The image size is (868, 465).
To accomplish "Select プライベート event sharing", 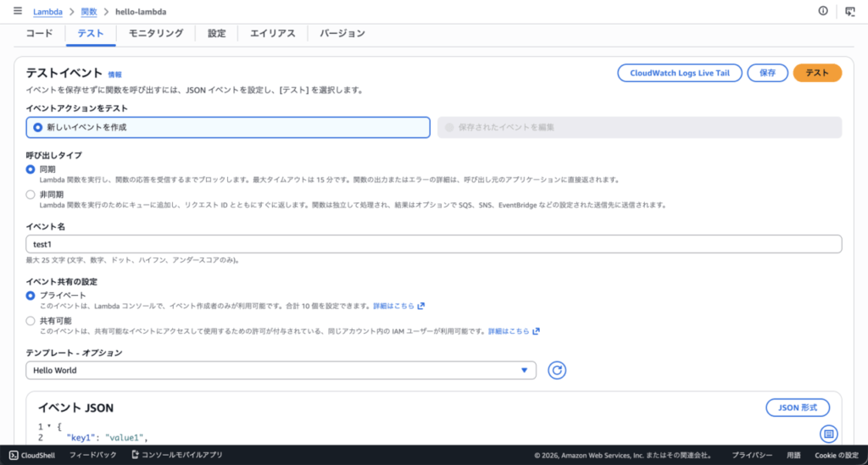I will (x=31, y=296).
